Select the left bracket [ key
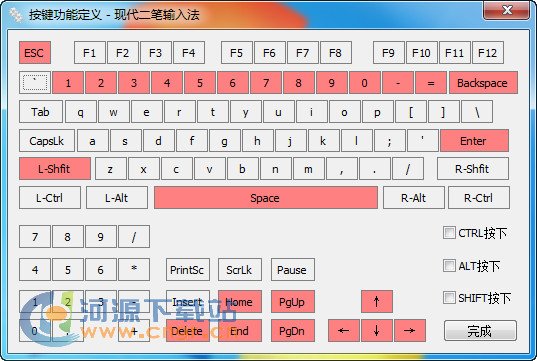 point(411,112)
